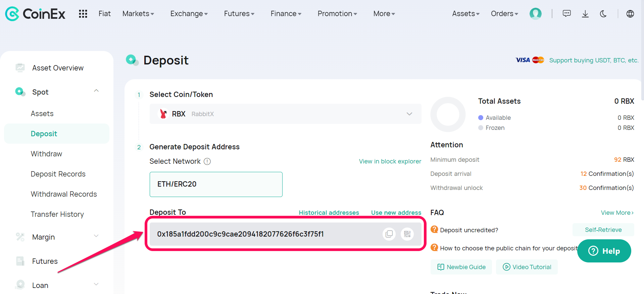644x294 pixels.
Task: Click the 12 Confirmation(s) deposit arrival value
Action: [607, 174]
